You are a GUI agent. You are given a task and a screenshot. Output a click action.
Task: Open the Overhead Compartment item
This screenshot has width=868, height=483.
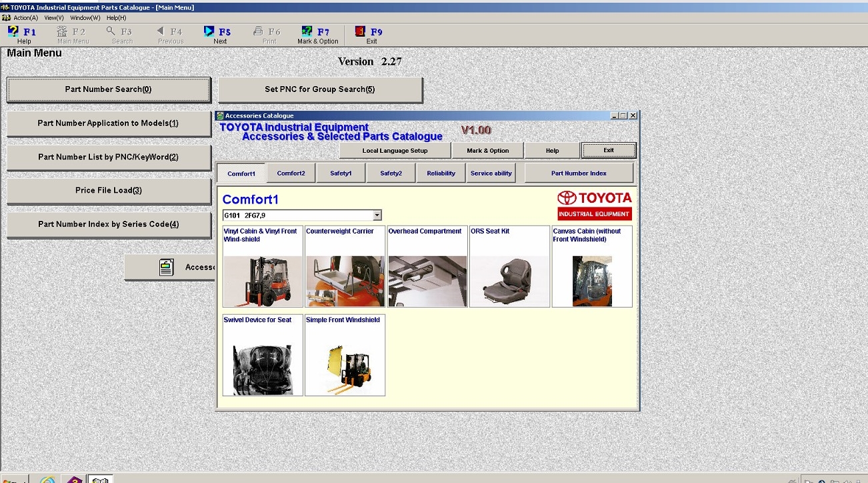coord(427,267)
